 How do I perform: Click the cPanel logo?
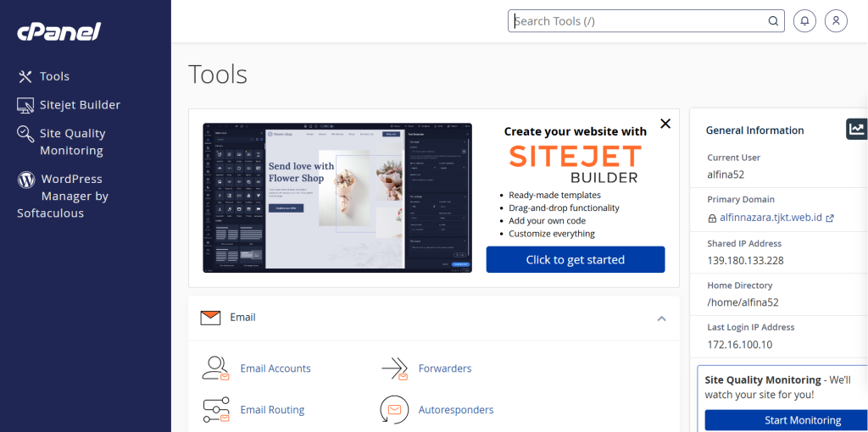(58, 32)
